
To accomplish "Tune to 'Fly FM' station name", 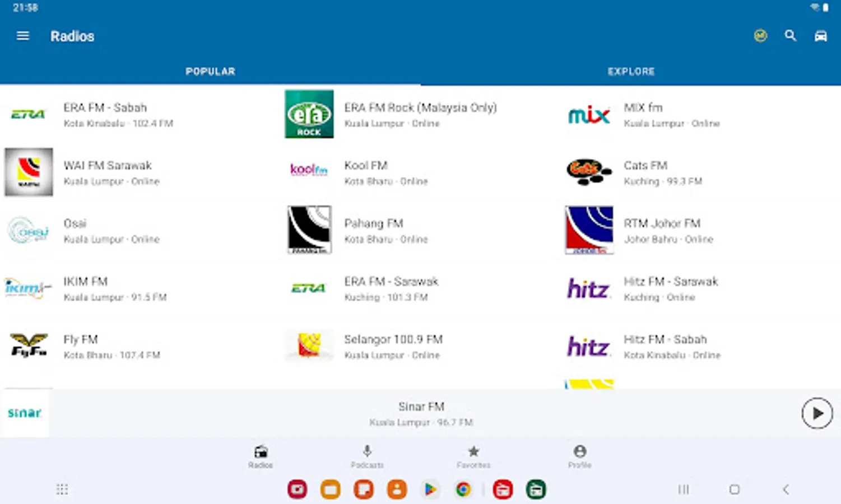I will pyautogui.click(x=81, y=339).
